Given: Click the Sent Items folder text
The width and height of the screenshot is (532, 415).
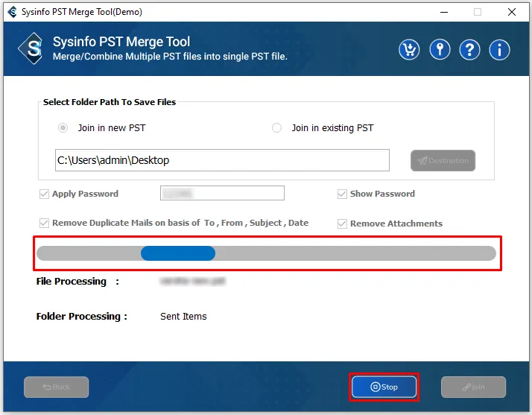Looking at the screenshot, I should [x=183, y=316].
